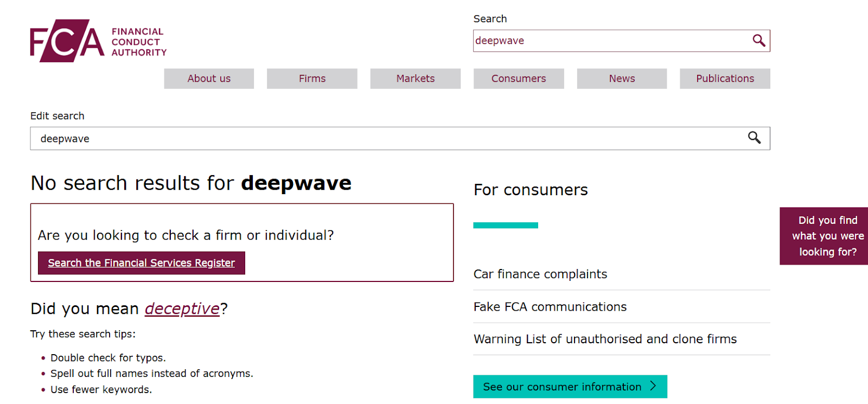Open the Firms menu
Image resolution: width=868 pixels, height=404 pixels.
point(312,79)
